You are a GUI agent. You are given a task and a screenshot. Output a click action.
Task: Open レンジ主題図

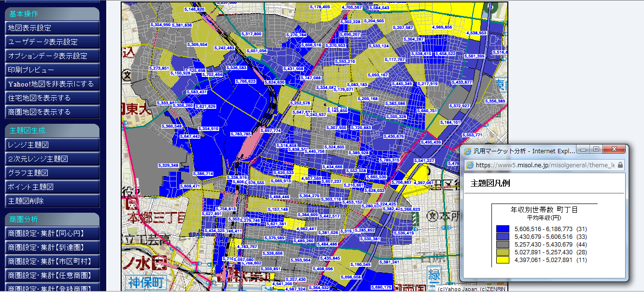(52, 145)
